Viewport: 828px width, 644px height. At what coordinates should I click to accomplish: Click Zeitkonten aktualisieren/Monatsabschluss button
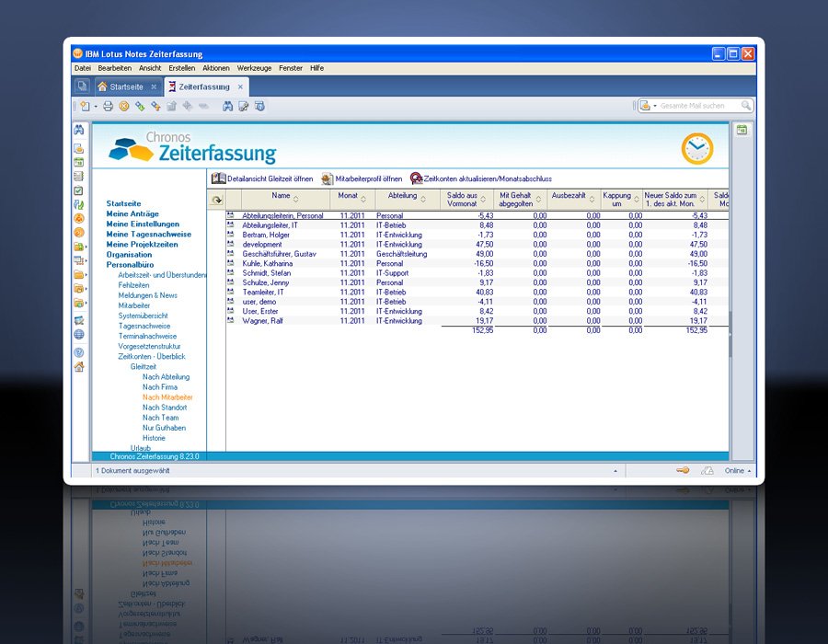coord(480,178)
